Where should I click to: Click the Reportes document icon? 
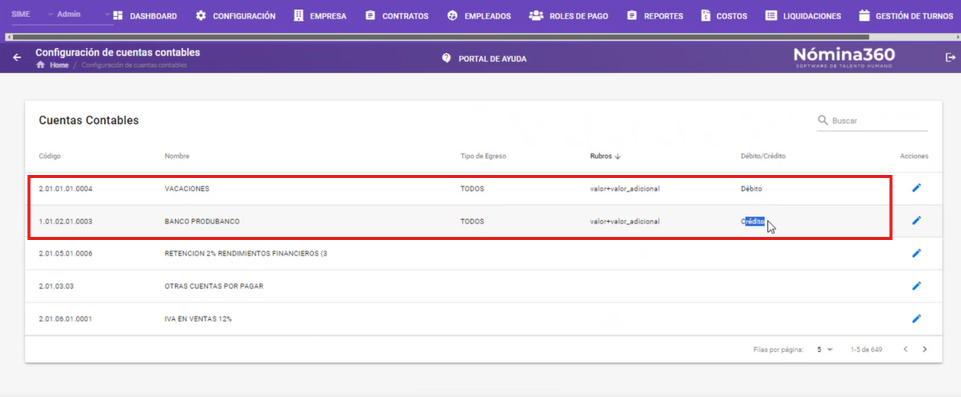[632, 16]
